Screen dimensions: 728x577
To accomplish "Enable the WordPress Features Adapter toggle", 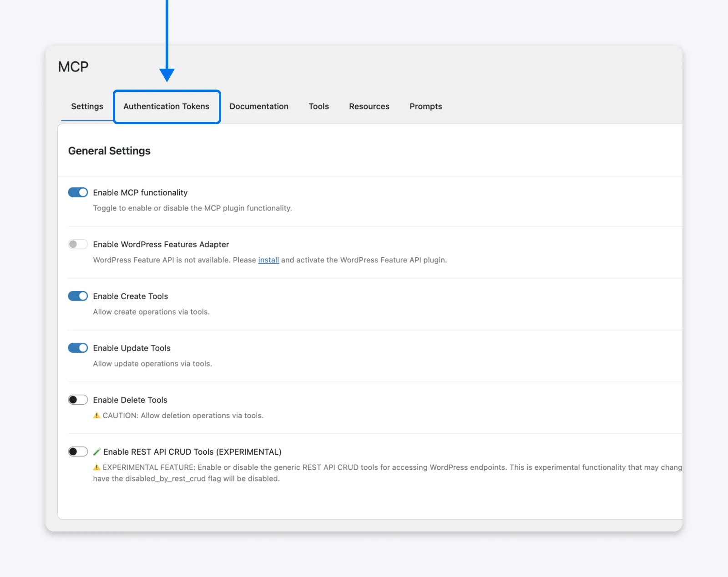I will coord(77,244).
